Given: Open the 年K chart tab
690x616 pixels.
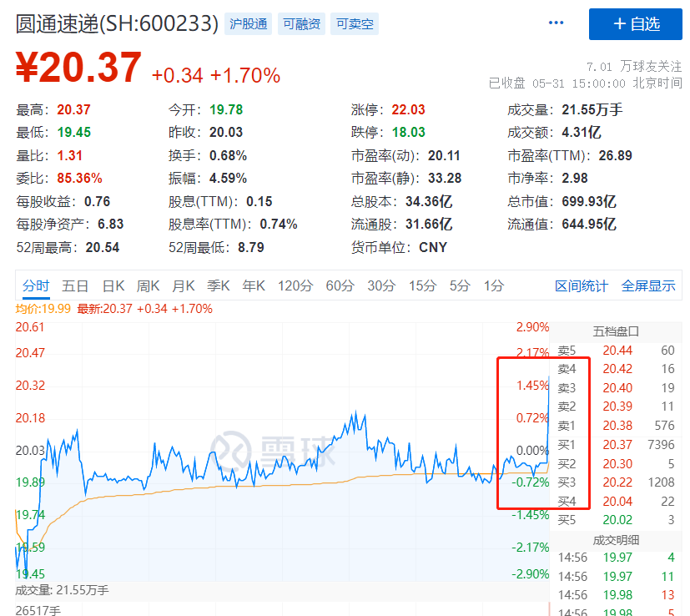Looking at the screenshot, I should [254, 286].
